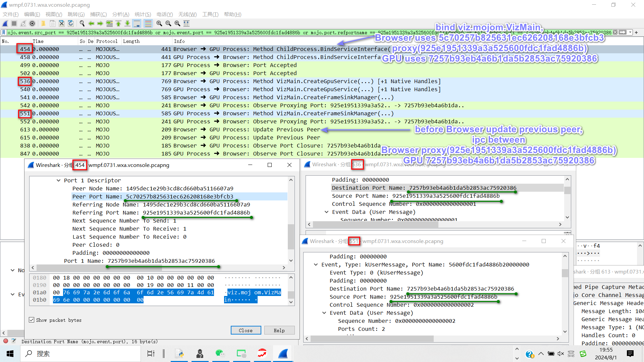Uncheck Show packet bytes checkbox
The height and width of the screenshot is (362, 644).
point(32,320)
